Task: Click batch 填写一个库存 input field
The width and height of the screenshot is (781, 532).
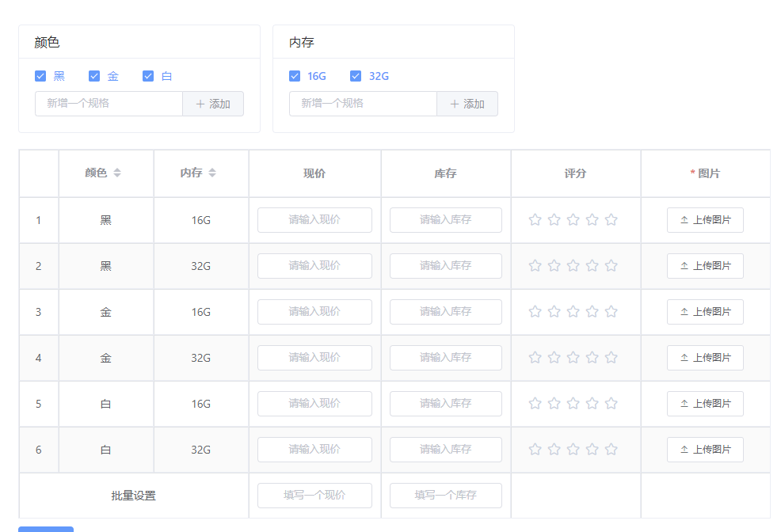Action: 445,495
